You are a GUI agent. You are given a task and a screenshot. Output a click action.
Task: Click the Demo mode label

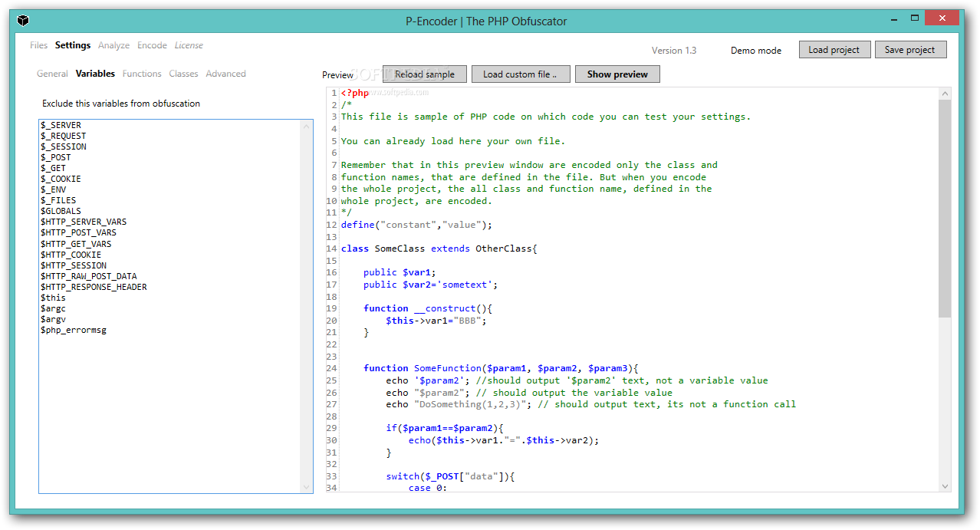point(756,51)
